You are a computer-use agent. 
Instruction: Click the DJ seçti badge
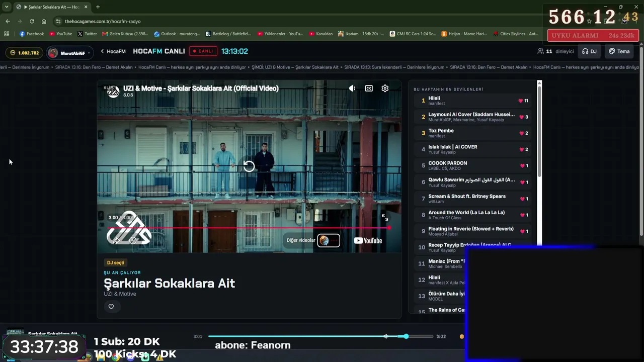(x=115, y=262)
